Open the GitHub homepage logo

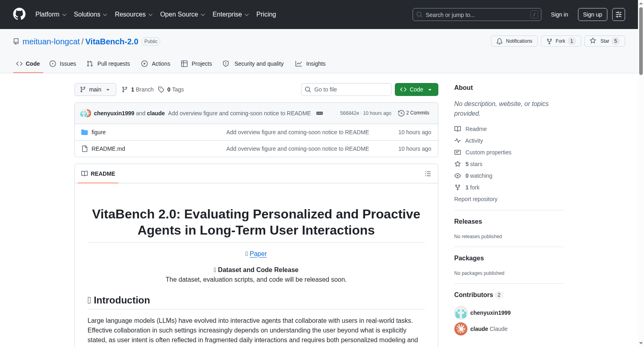[x=19, y=14]
